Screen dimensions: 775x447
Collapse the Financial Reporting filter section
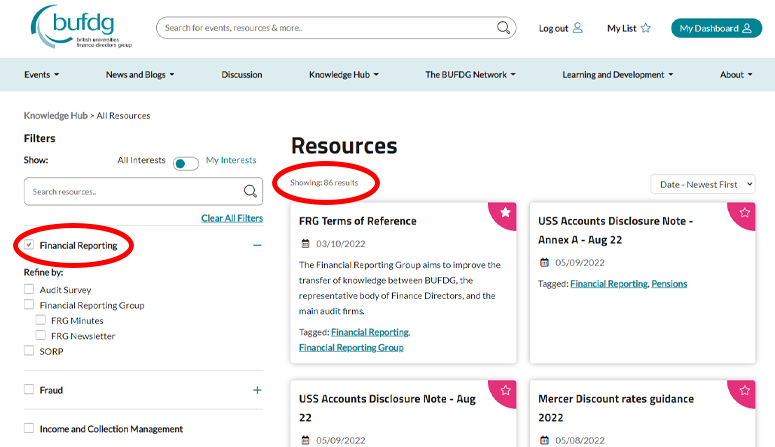[x=257, y=245]
